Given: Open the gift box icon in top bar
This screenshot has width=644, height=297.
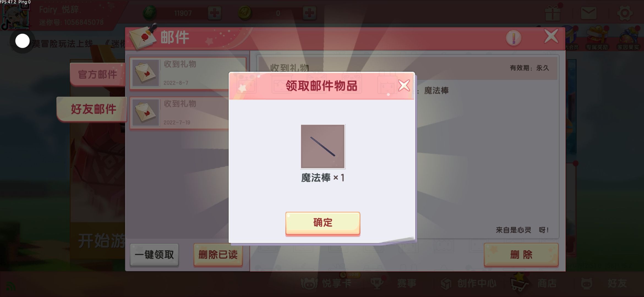Looking at the screenshot, I should [x=553, y=12].
